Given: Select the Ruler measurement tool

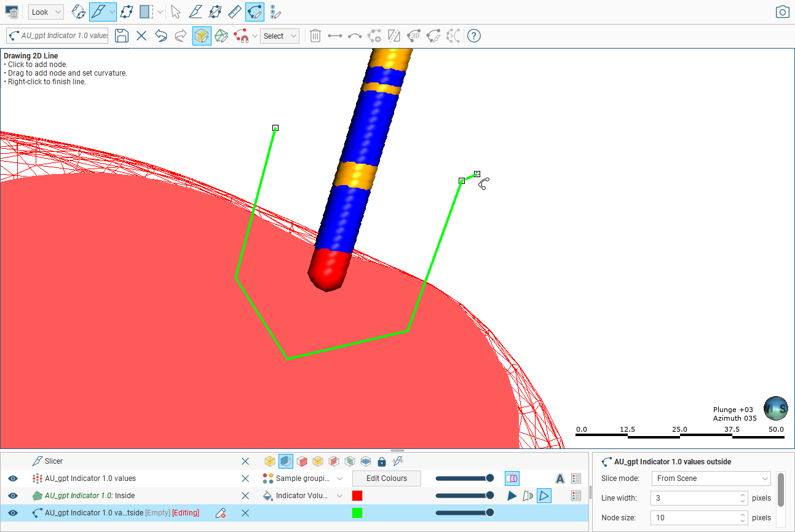Looking at the screenshot, I should coord(234,12).
